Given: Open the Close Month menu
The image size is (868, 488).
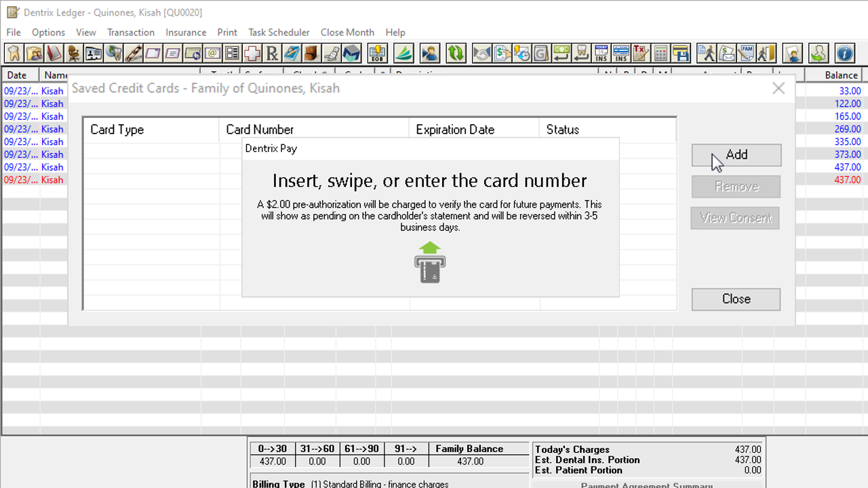Looking at the screenshot, I should [x=347, y=33].
